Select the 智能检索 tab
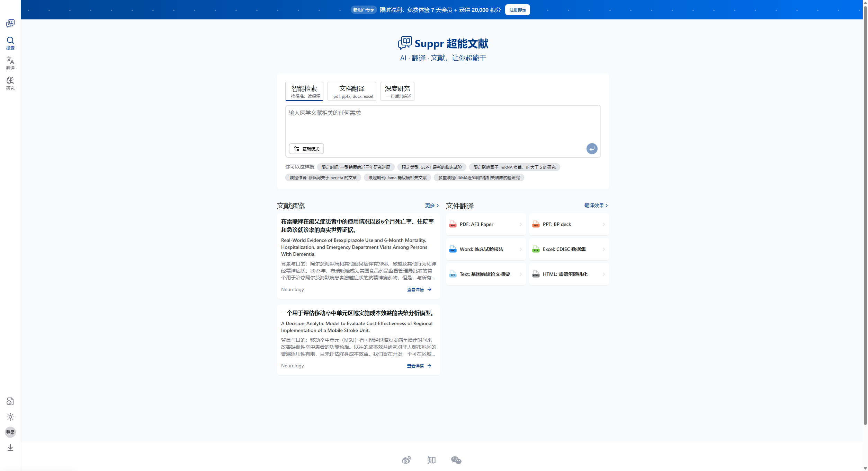The height and width of the screenshot is (471, 868). coord(304,91)
